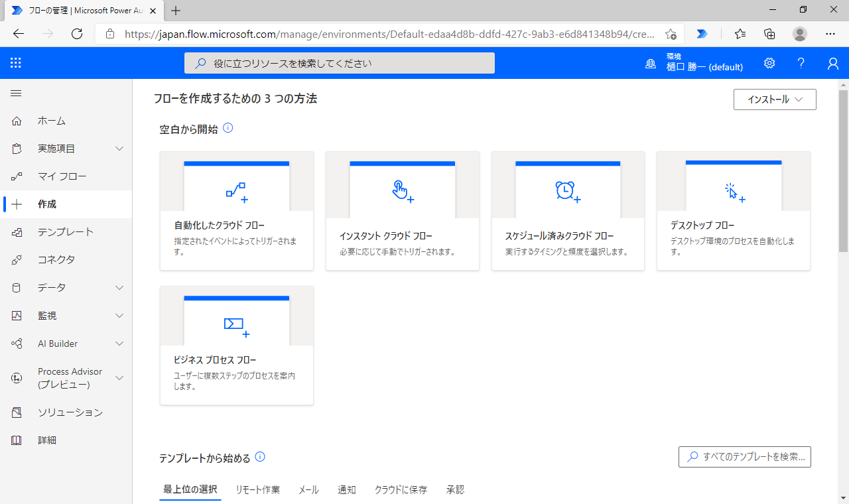The width and height of the screenshot is (849, 504).
Task: Click the plus icon beside 作成
Action: [17, 204]
